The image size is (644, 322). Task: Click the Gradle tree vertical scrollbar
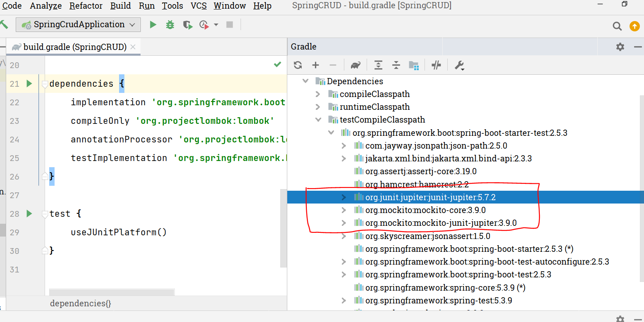coord(641,189)
